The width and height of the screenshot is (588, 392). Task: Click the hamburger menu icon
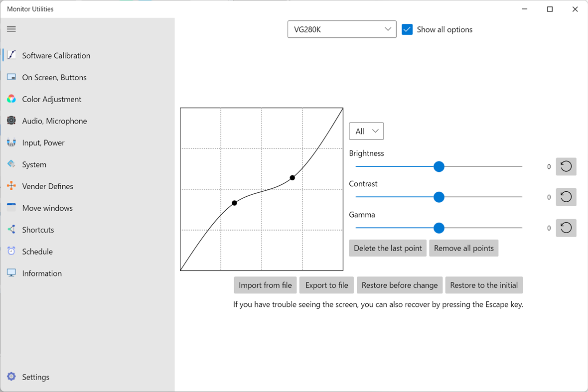point(11,29)
